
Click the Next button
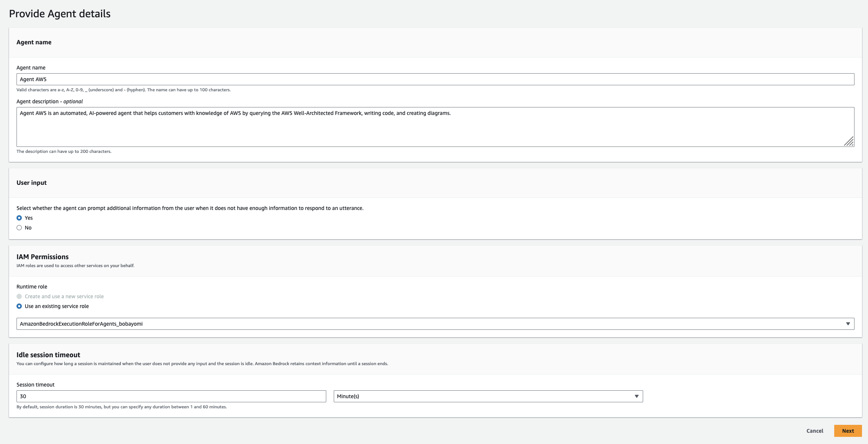[x=848, y=431]
